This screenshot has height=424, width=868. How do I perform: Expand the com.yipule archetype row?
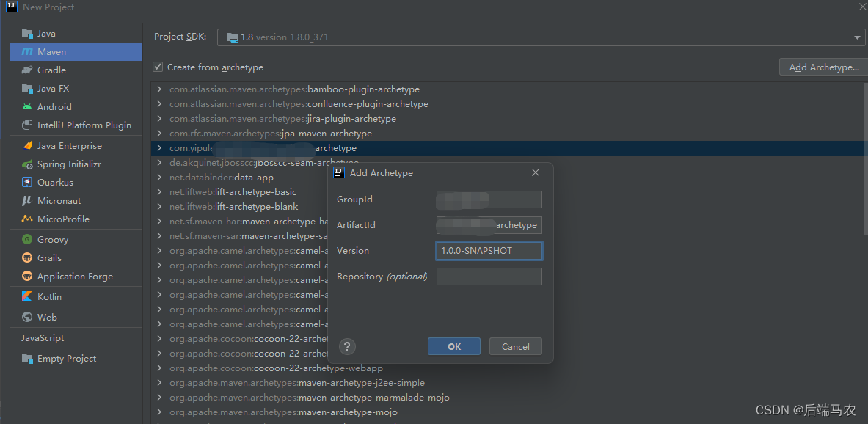point(159,148)
